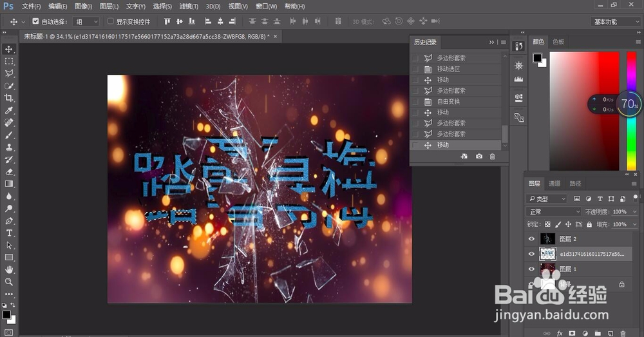Enable 显示变换控件 checkbox
644x337 pixels.
111,21
